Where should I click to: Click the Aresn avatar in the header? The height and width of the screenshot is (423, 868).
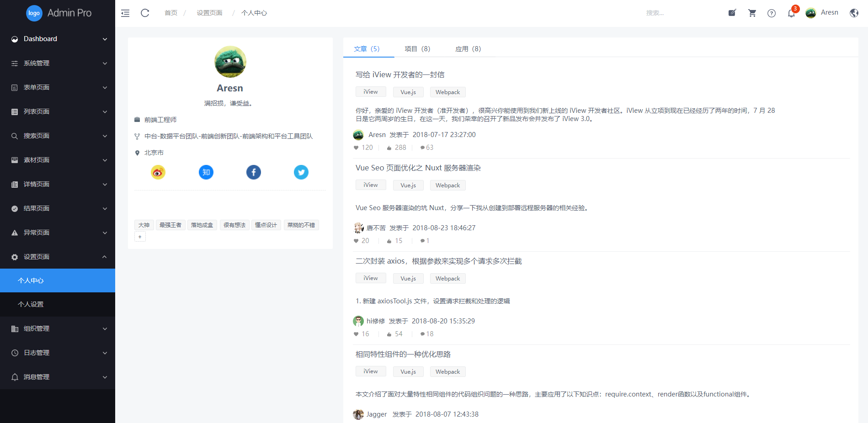[x=810, y=13]
